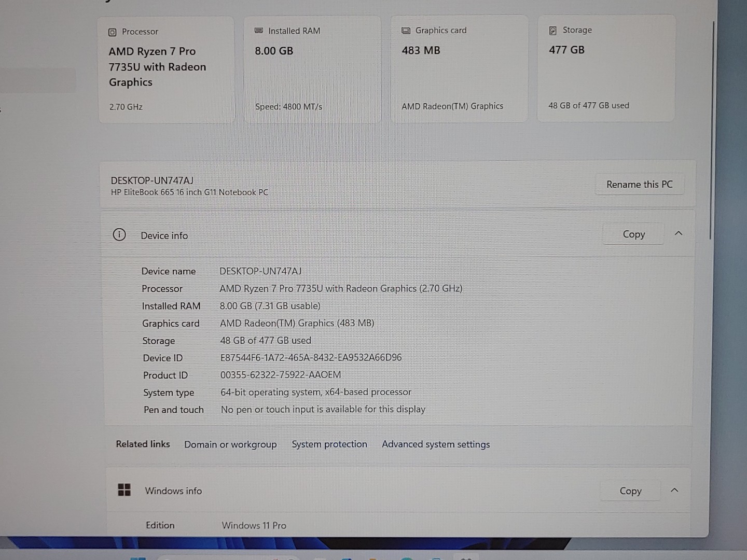Click the Graphics card icon
The width and height of the screenshot is (747, 560).
(406, 31)
